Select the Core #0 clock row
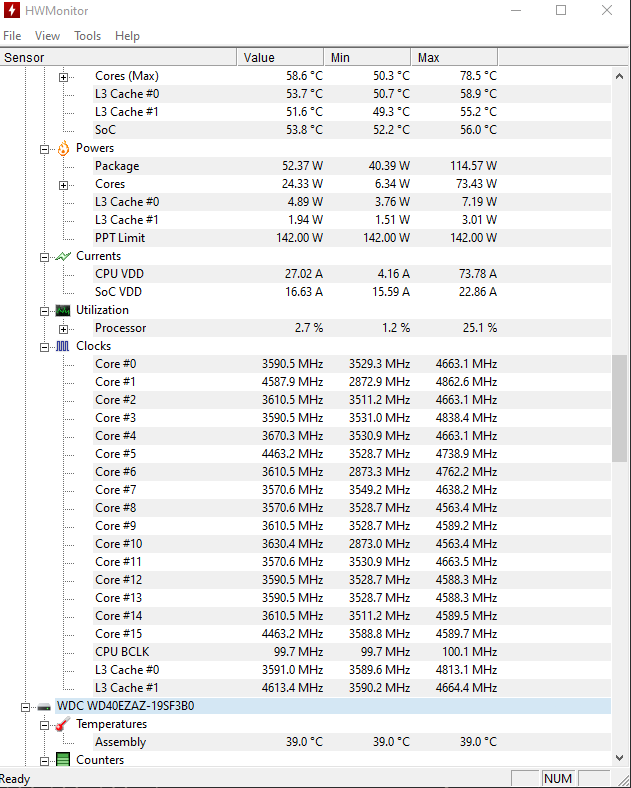Viewport: 631px width, 788px height. click(x=352, y=364)
